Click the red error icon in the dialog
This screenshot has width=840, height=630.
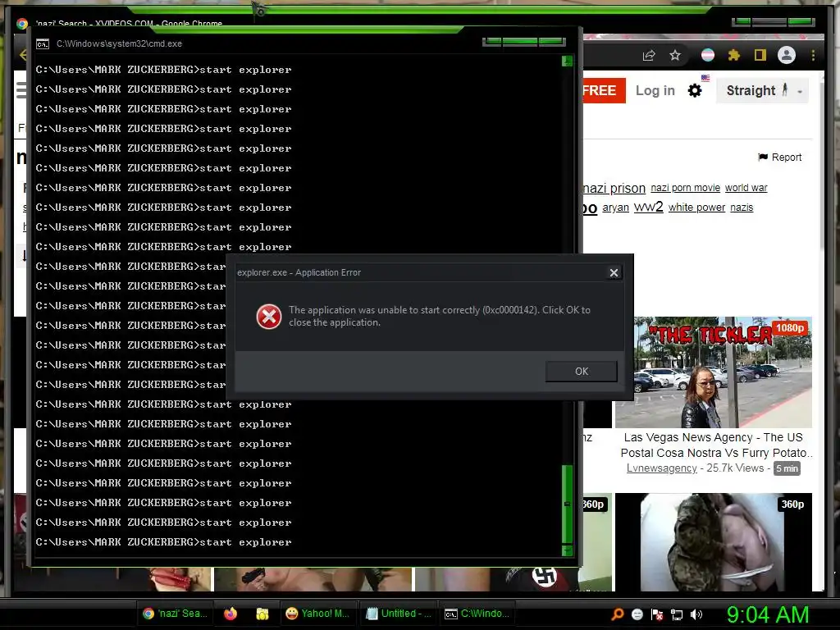pyautogui.click(x=269, y=317)
